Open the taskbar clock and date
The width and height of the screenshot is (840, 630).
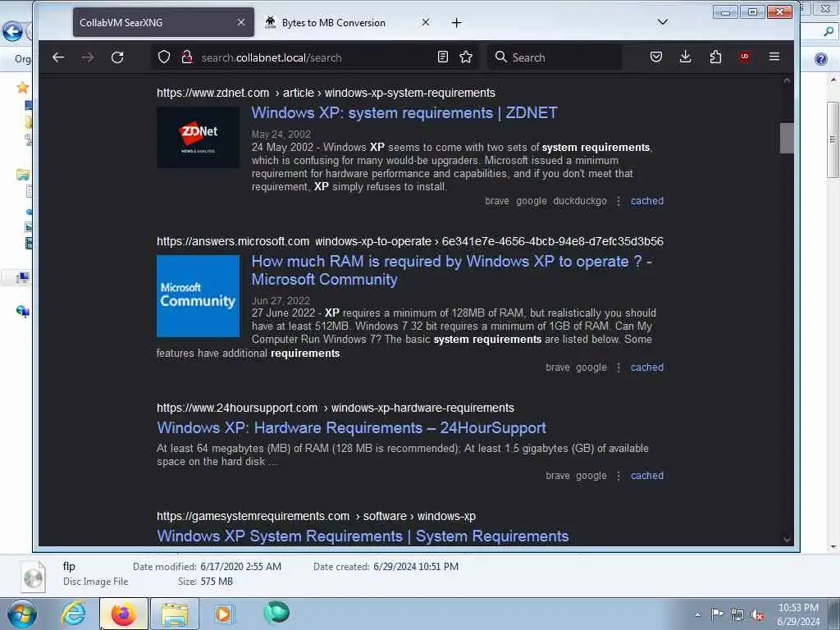point(798,614)
